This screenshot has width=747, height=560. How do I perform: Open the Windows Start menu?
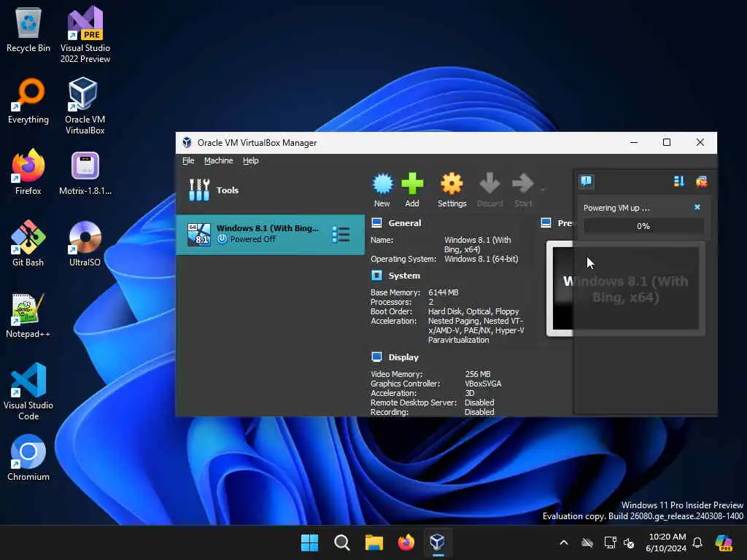click(309, 542)
